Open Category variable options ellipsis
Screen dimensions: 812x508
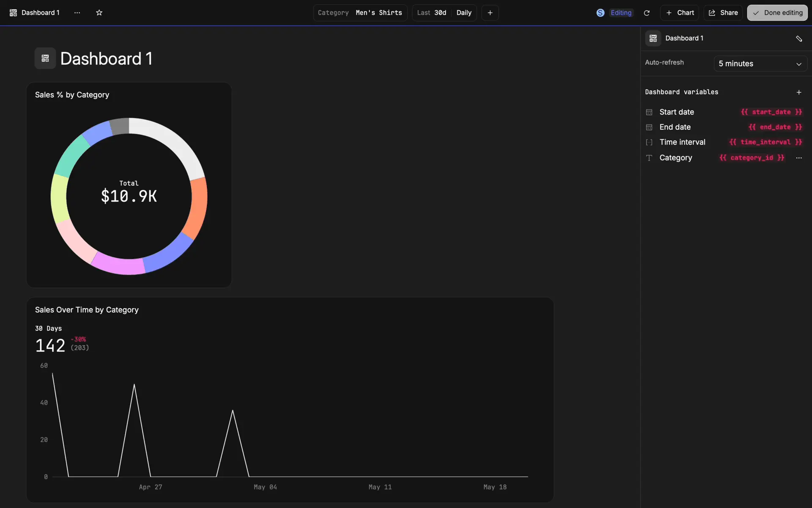[798, 158]
